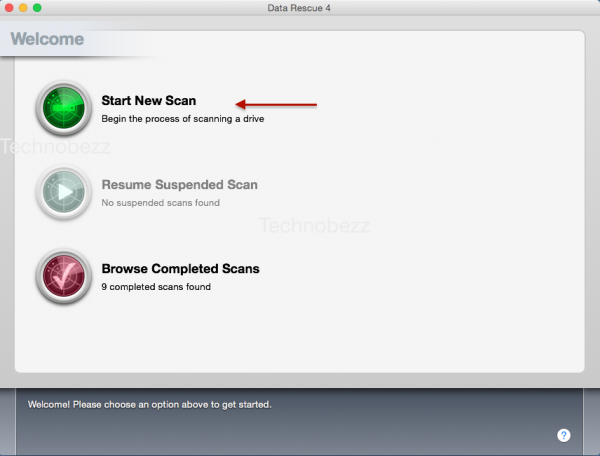Minimize the window with the yellow button
The image size is (600, 456).
click(23, 8)
